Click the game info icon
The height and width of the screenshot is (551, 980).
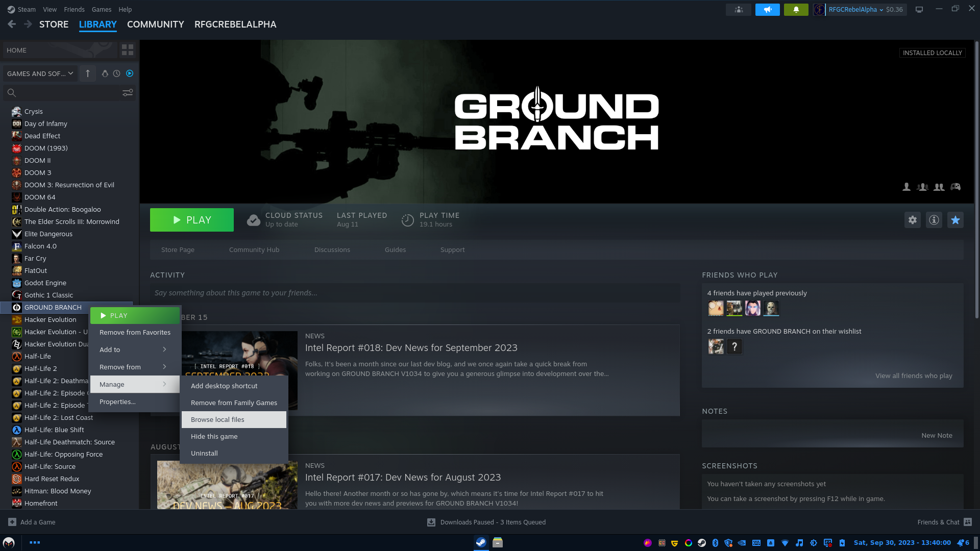(x=934, y=220)
